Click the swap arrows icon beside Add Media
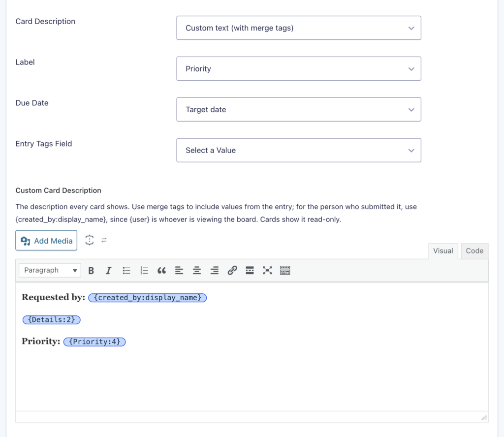 [104, 240]
